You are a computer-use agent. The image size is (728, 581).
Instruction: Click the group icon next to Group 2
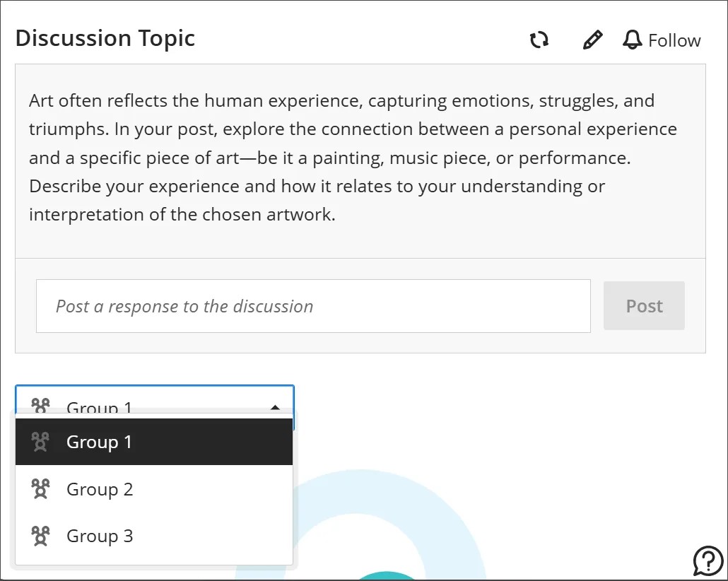pos(40,488)
